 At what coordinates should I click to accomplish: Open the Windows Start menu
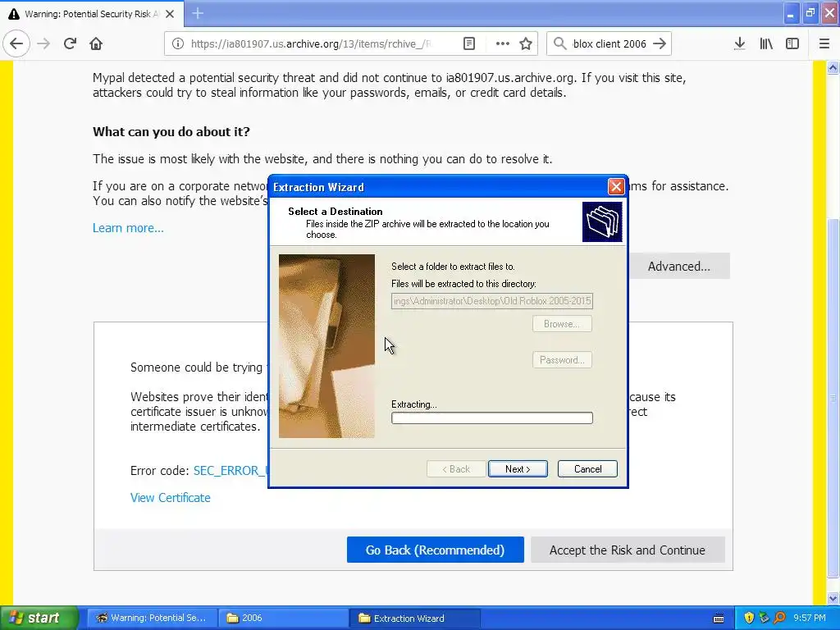(x=39, y=618)
